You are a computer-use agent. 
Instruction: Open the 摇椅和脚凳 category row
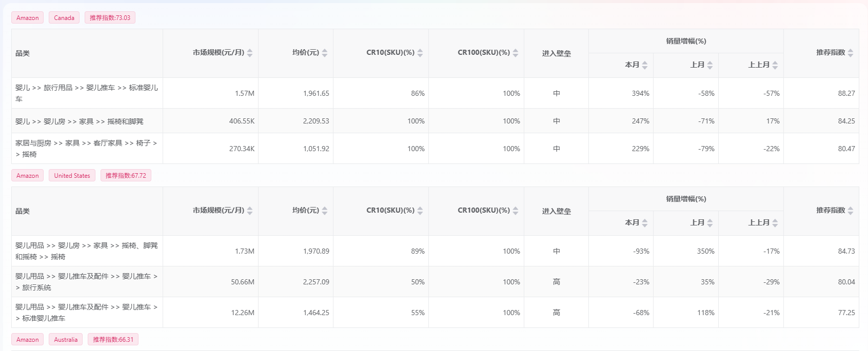click(80, 121)
